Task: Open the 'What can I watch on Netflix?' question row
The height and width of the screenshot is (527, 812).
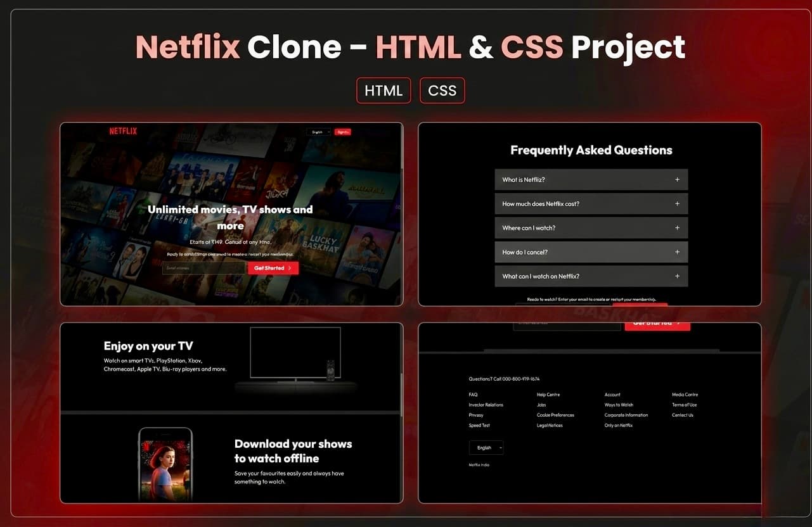Action: [x=591, y=276]
